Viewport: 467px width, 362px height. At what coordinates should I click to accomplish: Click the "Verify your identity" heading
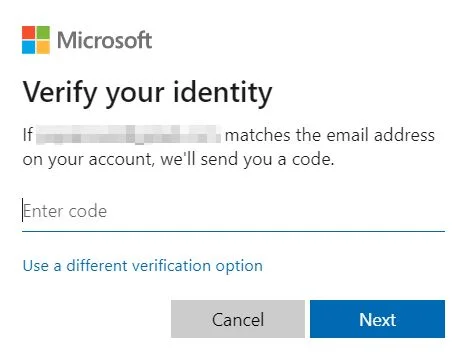[x=148, y=93]
